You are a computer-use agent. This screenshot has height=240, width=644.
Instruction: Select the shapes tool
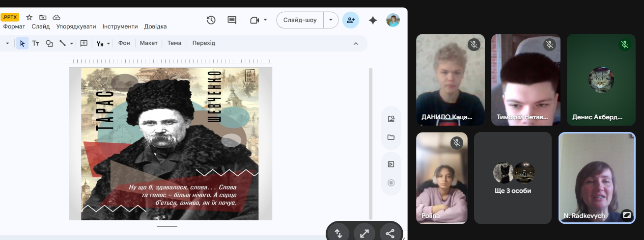[49, 43]
